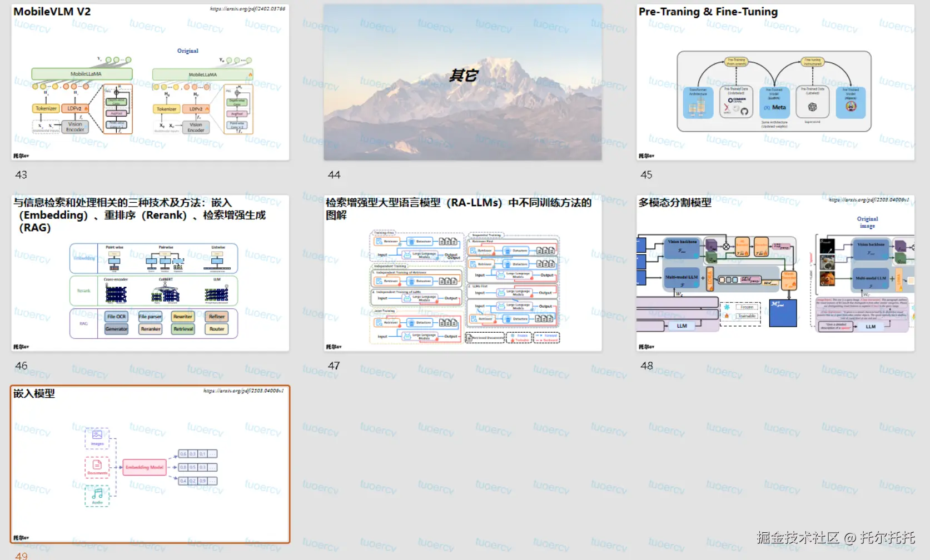This screenshot has height=560, width=930.
Task: Select the Rewriter box on slide 46
Action: pyautogui.click(x=183, y=316)
